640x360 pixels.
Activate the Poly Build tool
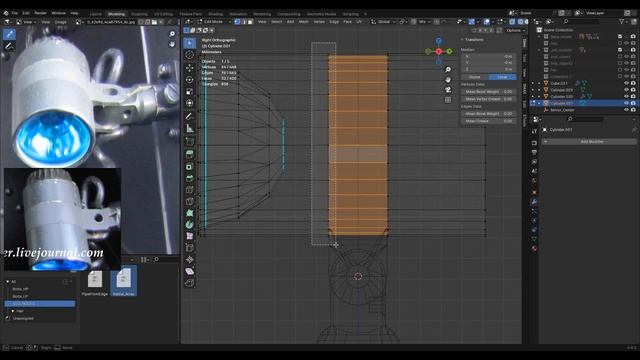(190, 213)
